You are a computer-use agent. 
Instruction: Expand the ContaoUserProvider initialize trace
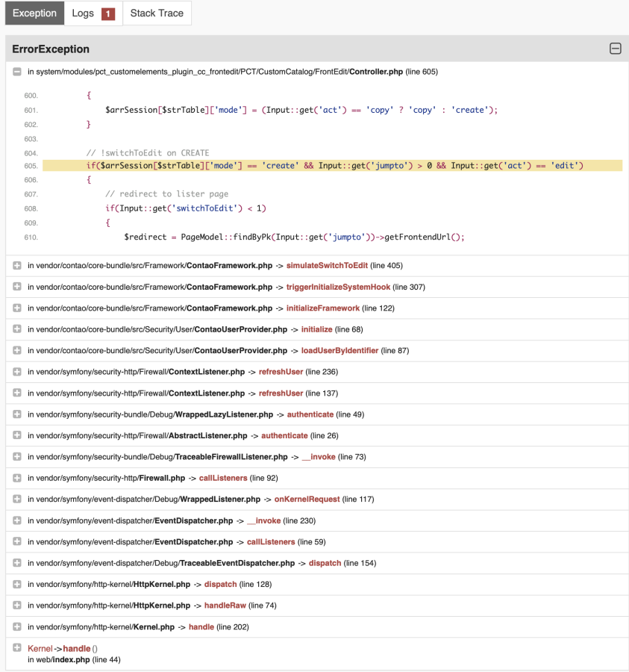click(x=17, y=329)
